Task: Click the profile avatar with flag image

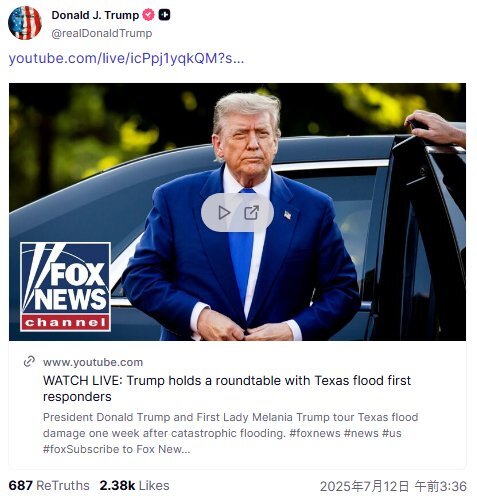Action: pyautogui.click(x=25, y=23)
